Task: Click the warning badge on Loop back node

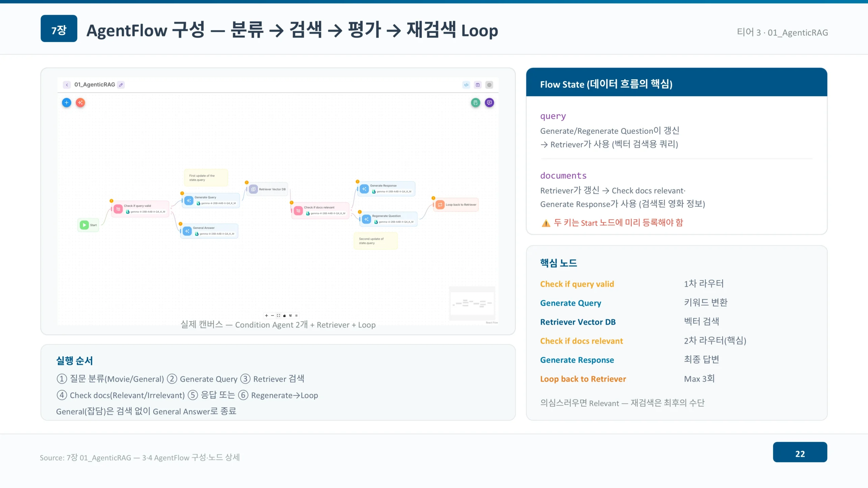Action: click(433, 198)
